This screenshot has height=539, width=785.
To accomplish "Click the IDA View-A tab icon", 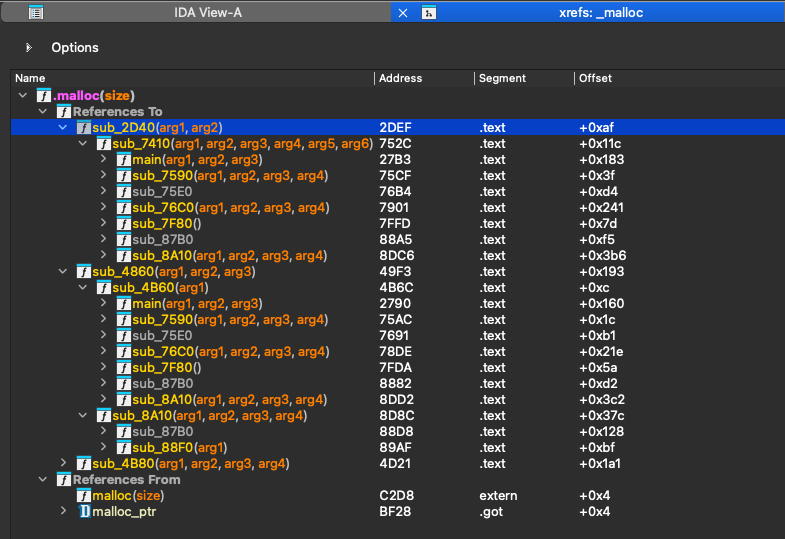I will coord(36,13).
